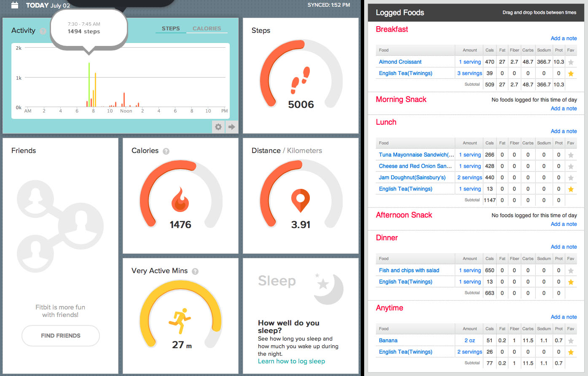Open the serving selector for Fish and chips
This screenshot has height=376, width=588.
470,270
